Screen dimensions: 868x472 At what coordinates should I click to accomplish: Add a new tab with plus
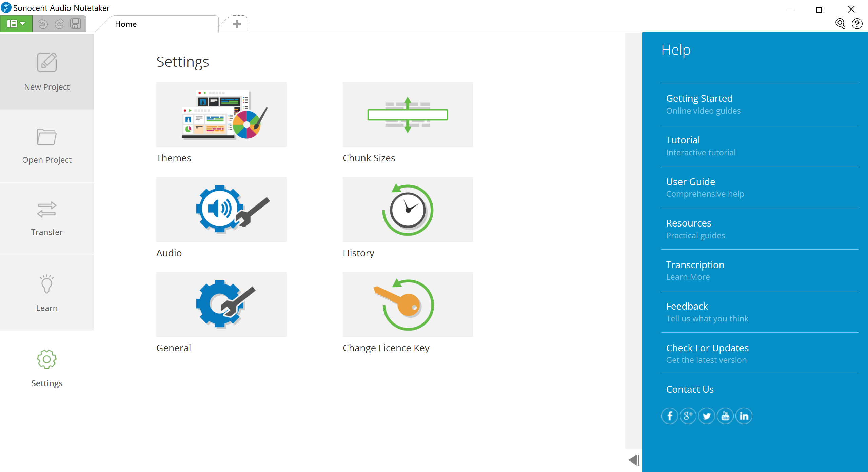pyautogui.click(x=237, y=24)
